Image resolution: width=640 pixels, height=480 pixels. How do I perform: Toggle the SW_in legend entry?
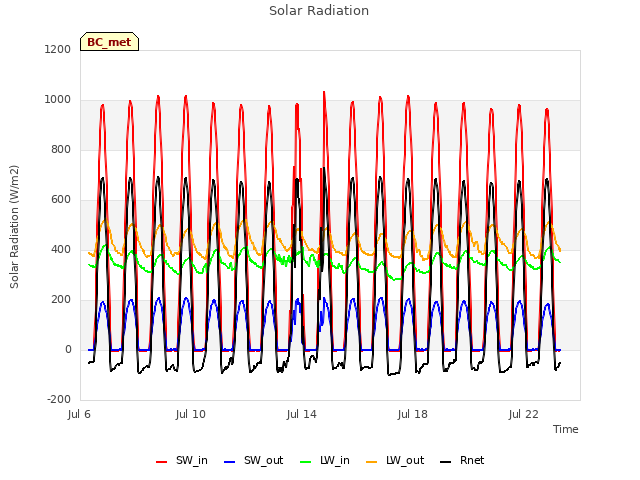[x=182, y=460]
